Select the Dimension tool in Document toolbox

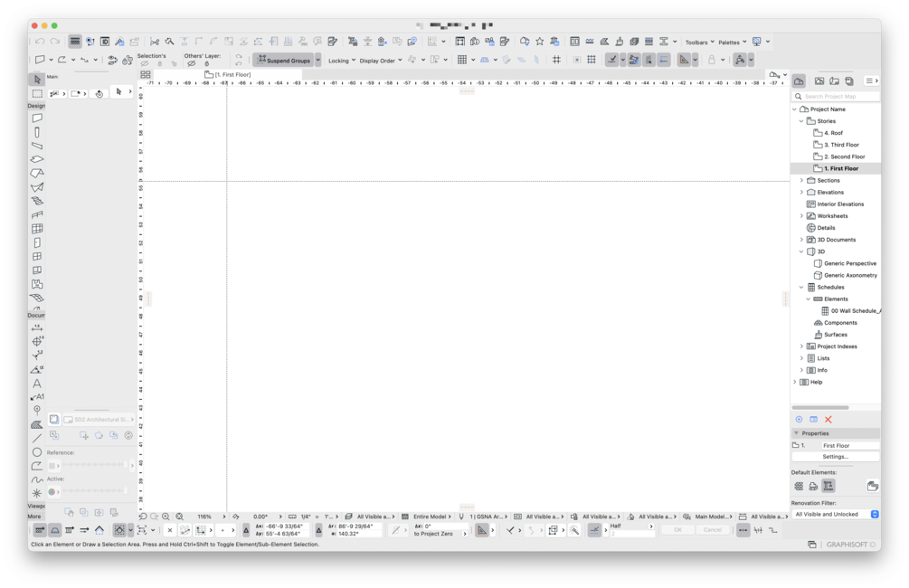[x=37, y=328]
